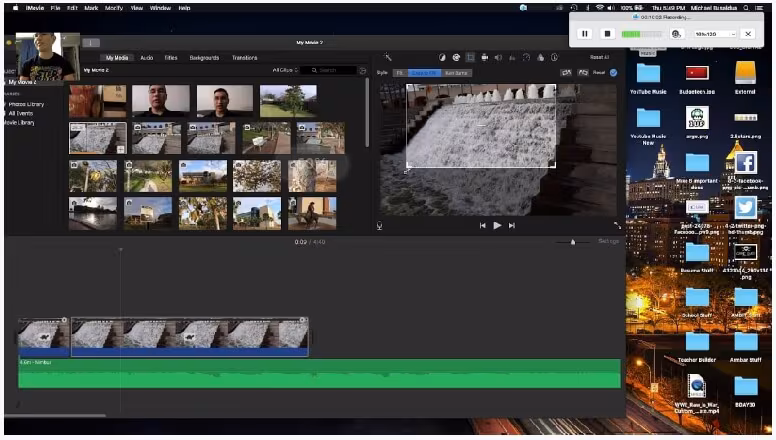
Task: Click the Reset crop button
Action: pyautogui.click(x=599, y=73)
